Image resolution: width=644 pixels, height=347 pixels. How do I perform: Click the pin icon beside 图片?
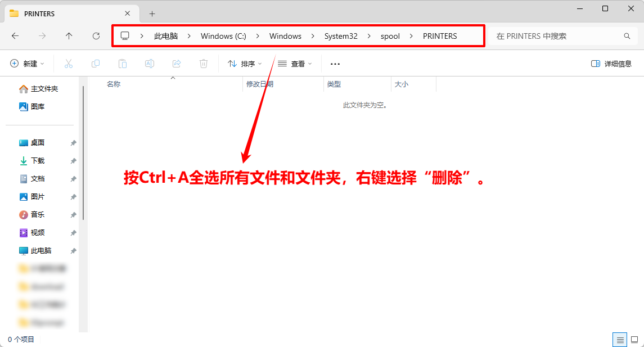[73, 197]
